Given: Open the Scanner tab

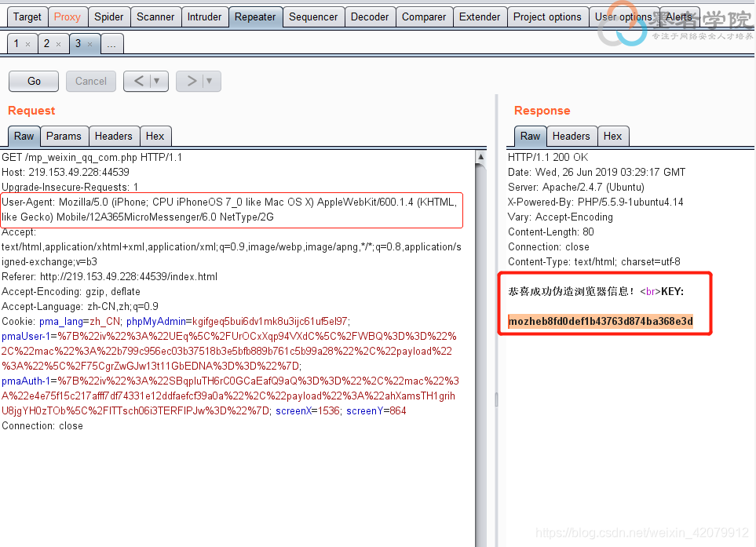Looking at the screenshot, I should (x=155, y=16).
